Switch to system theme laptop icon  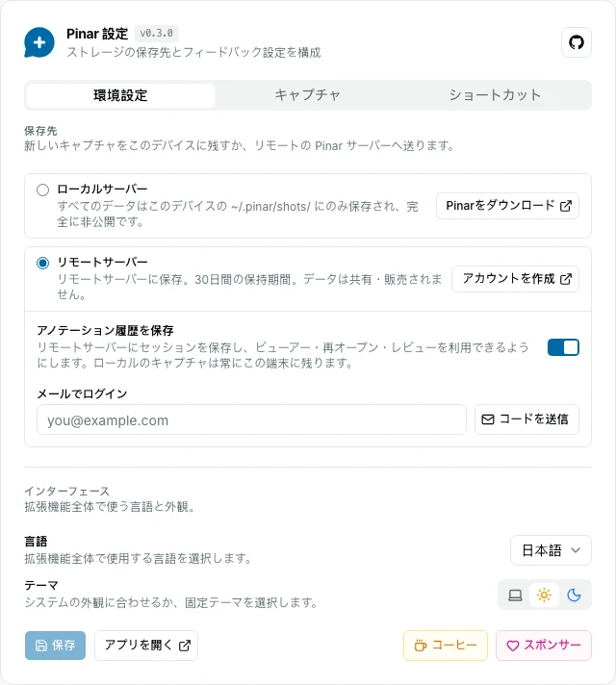click(515, 595)
